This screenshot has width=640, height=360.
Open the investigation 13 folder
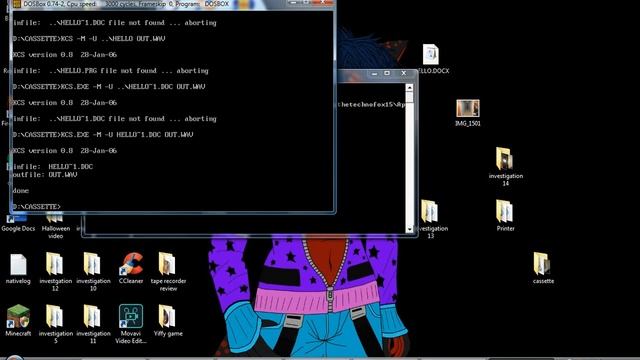point(430,211)
